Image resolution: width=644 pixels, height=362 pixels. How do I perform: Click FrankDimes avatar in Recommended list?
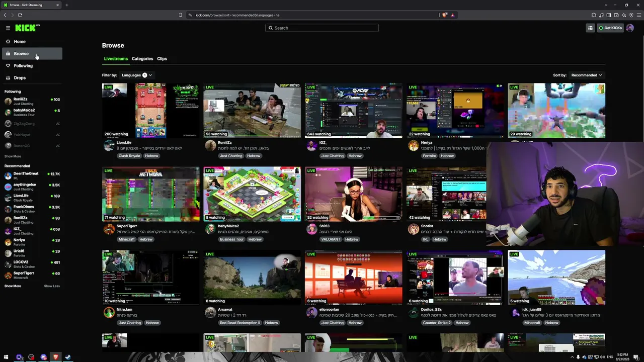[8, 209]
